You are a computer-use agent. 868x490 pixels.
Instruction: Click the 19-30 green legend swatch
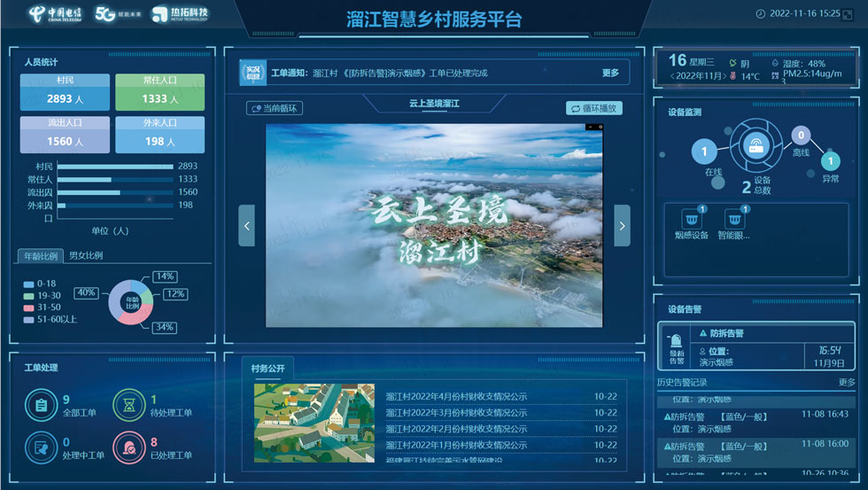pos(28,296)
